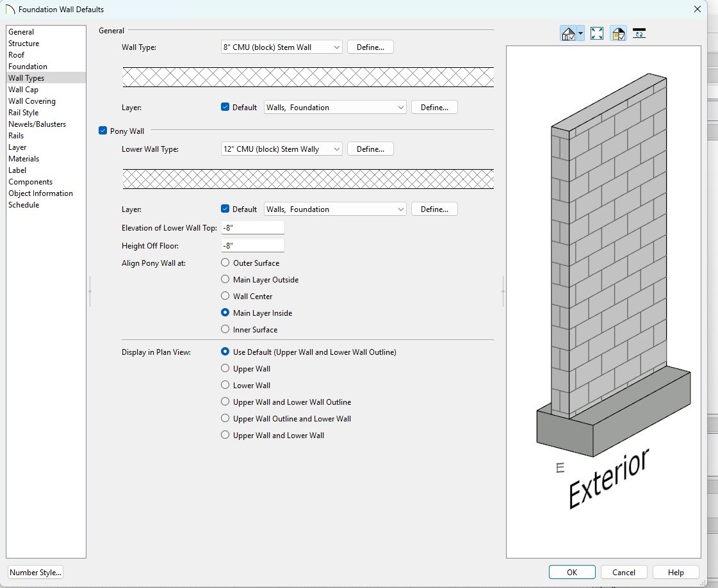The width and height of the screenshot is (718, 588).
Task: Select Inner Surface alignment
Action: [225, 329]
